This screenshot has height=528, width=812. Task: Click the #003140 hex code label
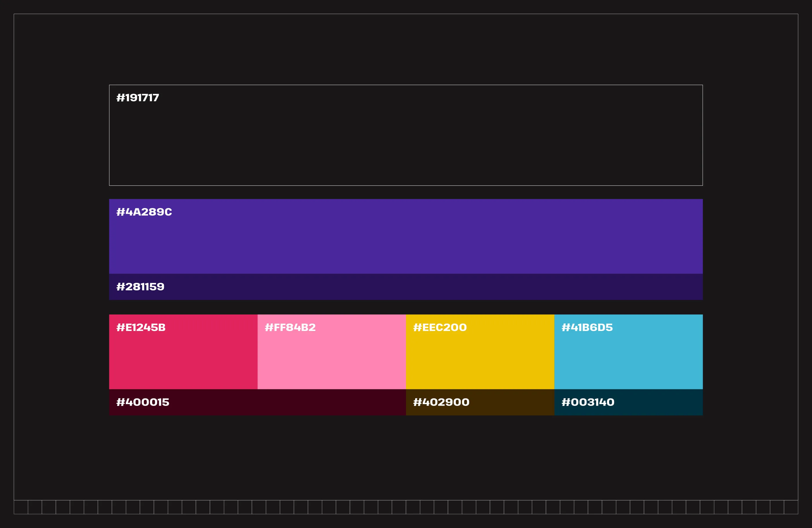click(588, 402)
